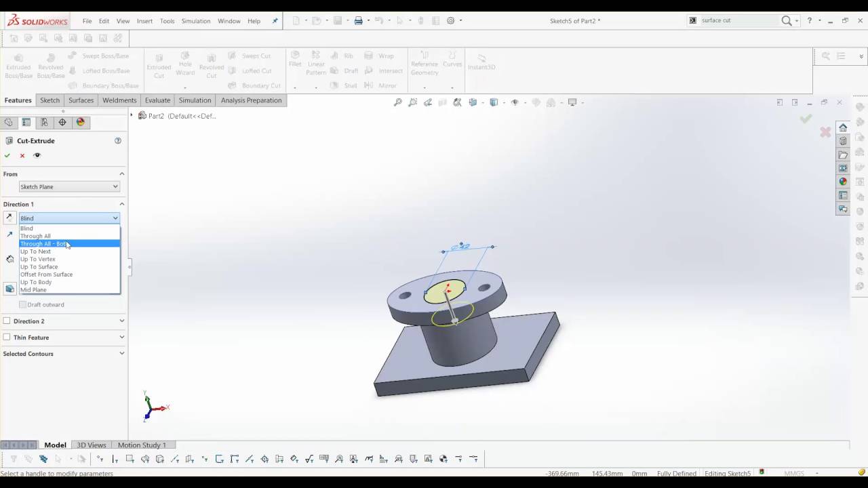Toggle the detailed preview eye icon
This screenshot has height=488, width=868.
pos(37,155)
